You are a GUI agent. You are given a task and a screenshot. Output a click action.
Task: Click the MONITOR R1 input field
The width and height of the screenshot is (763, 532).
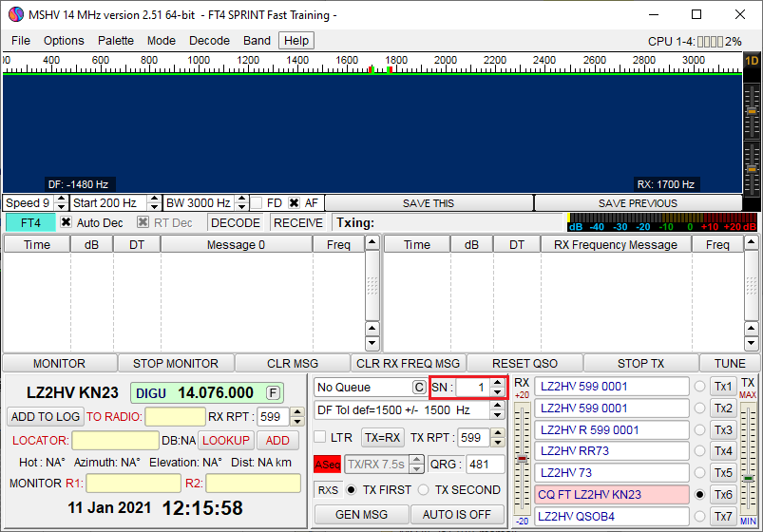[133, 484]
